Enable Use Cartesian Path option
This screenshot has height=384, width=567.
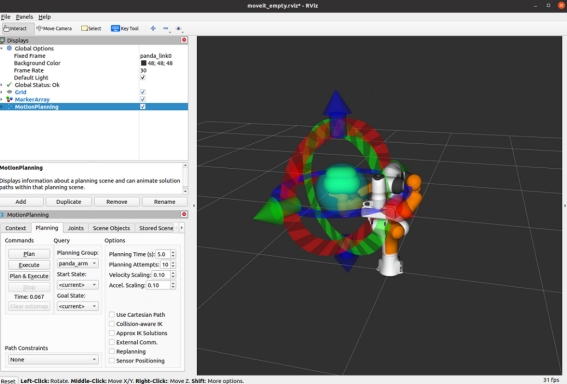[112, 315]
